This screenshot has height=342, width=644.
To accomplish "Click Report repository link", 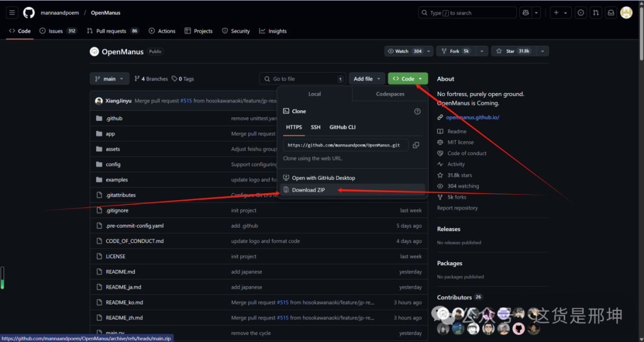I will click(x=457, y=208).
